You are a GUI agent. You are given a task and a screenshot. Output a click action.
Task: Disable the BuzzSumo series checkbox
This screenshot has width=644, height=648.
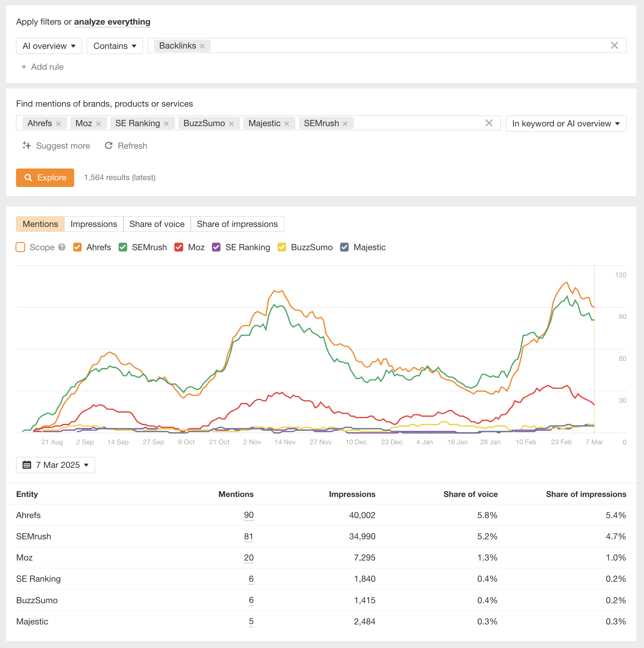[282, 247]
